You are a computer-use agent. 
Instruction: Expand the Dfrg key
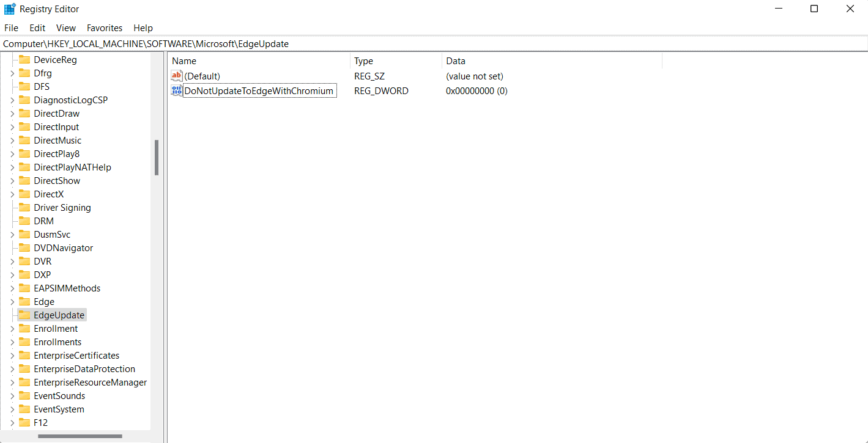pos(12,73)
